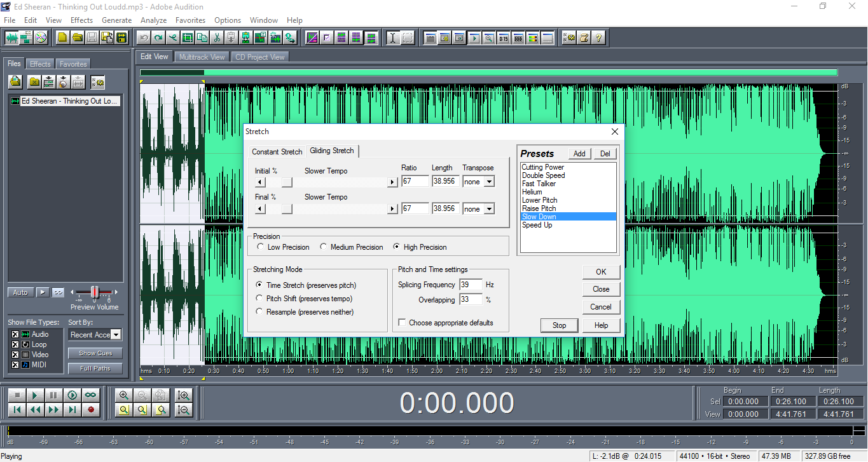This screenshot has height=462, width=868.
Task: Uncheck the Audio file type checkbox
Action: click(15, 334)
